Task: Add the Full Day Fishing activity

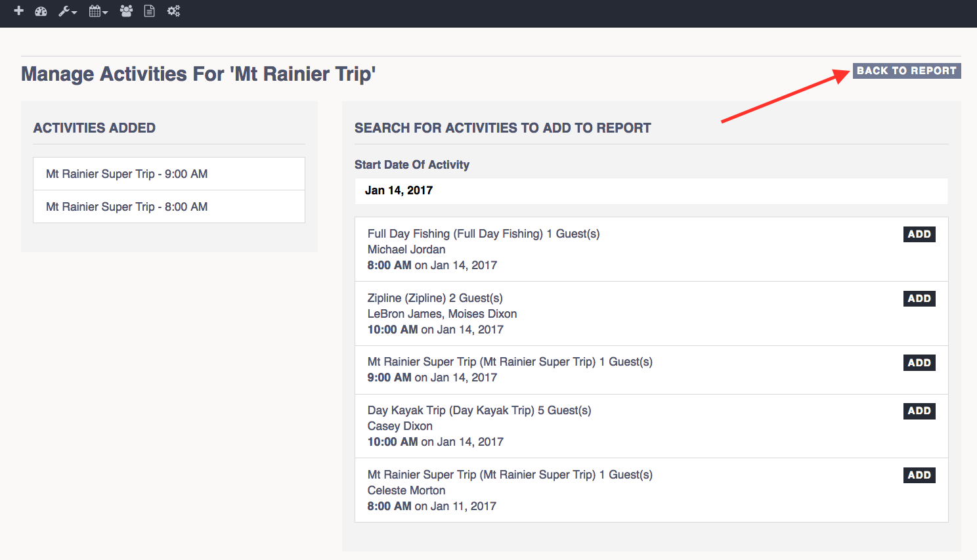Action: tap(919, 233)
